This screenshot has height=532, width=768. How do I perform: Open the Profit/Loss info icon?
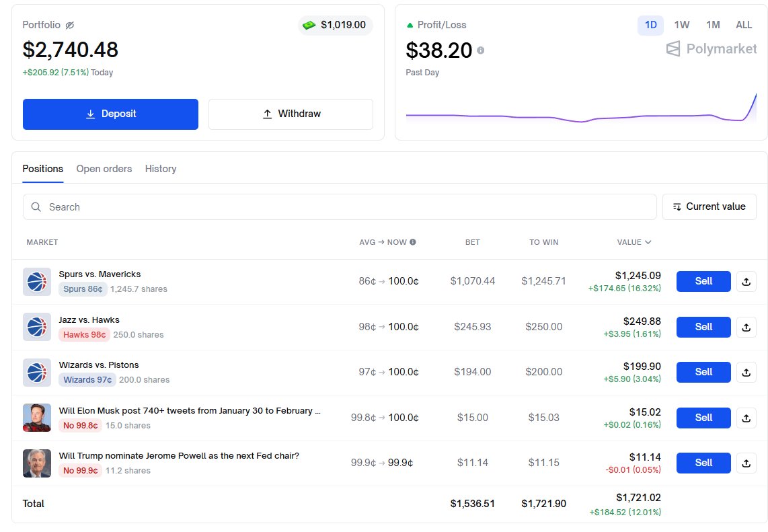tap(480, 50)
